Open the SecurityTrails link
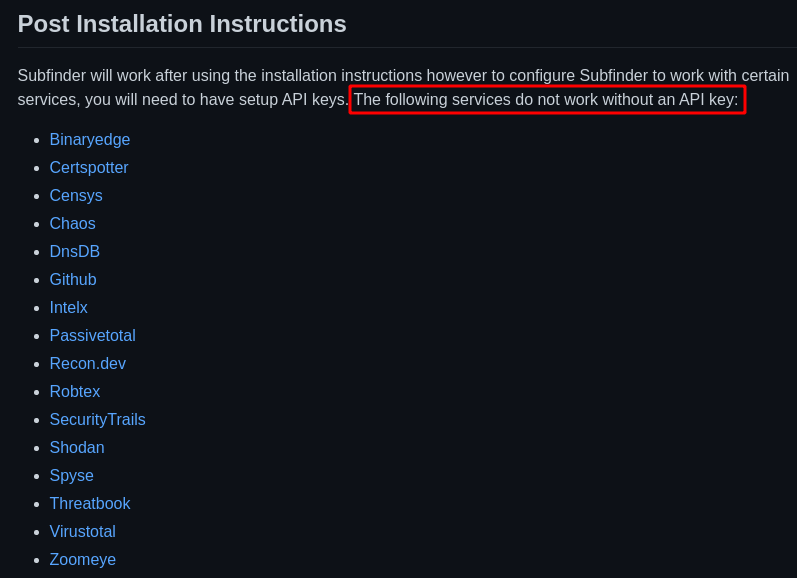The image size is (797, 578). (98, 420)
